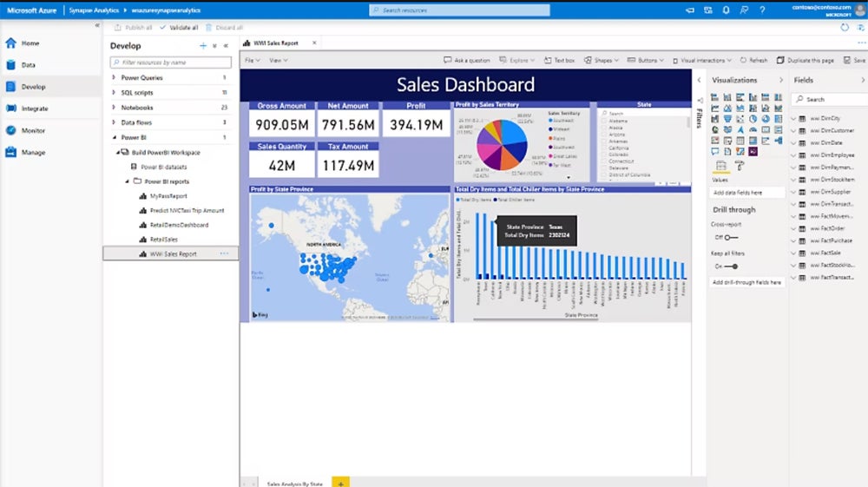The height and width of the screenshot is (487, 868).
Task: Click the Refresh report button
Action: (x=753, y=60)
